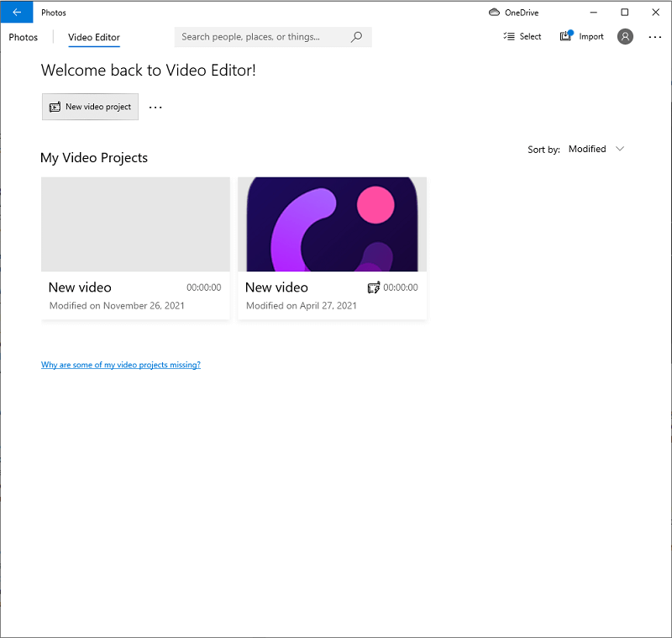Close the Photos window

click(656, 13)
